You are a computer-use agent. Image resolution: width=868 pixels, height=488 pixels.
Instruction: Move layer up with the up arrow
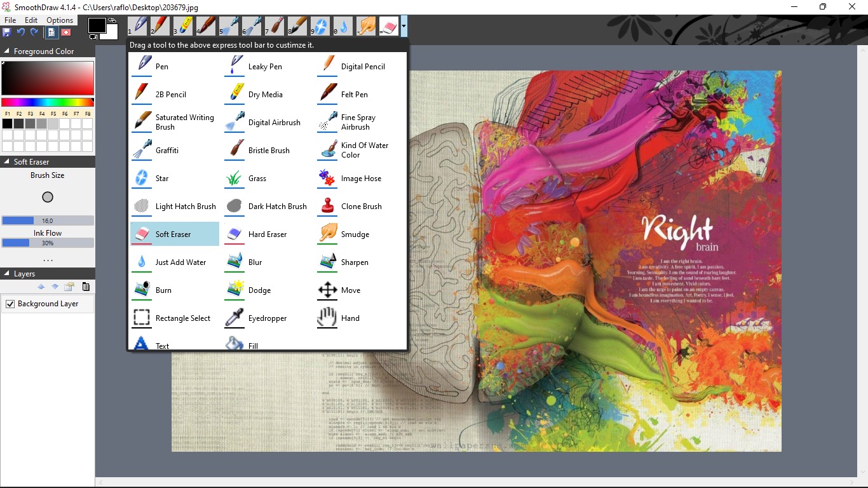tap(41, 287)
